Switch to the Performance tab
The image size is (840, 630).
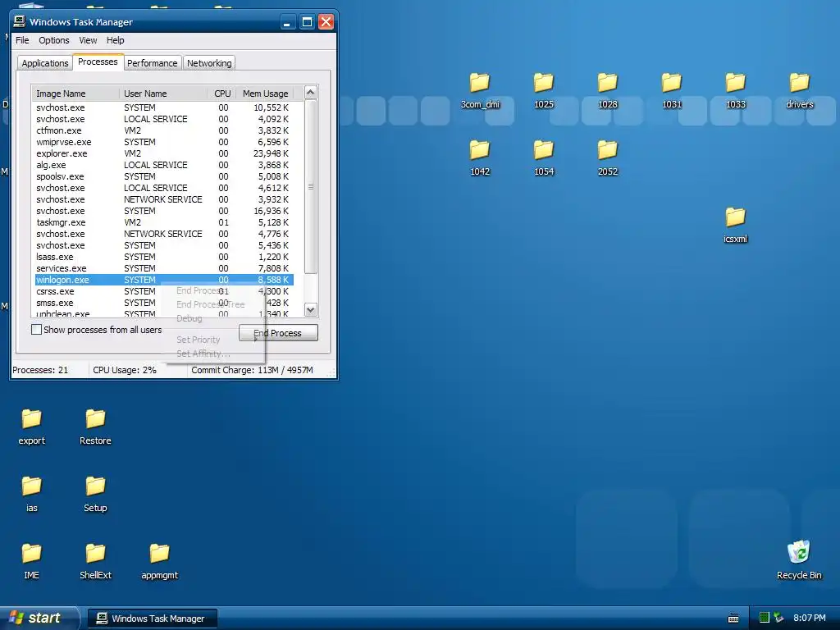click(152, 63)
